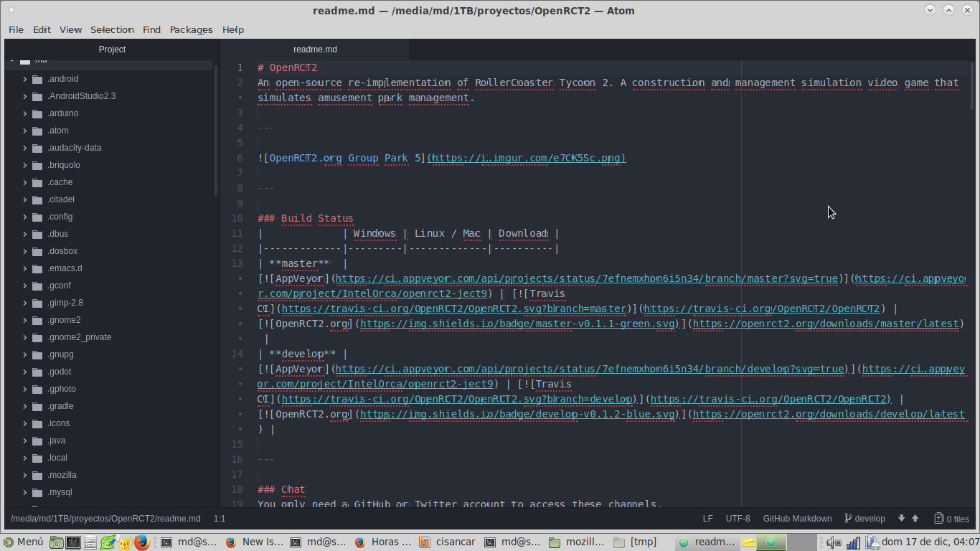Open the changed files icon showing 0 files

[938, 519]
